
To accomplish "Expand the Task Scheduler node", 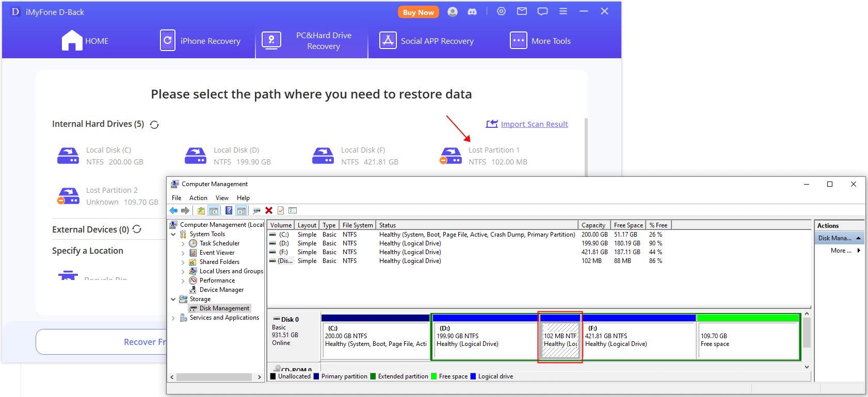I will point(183,244).
